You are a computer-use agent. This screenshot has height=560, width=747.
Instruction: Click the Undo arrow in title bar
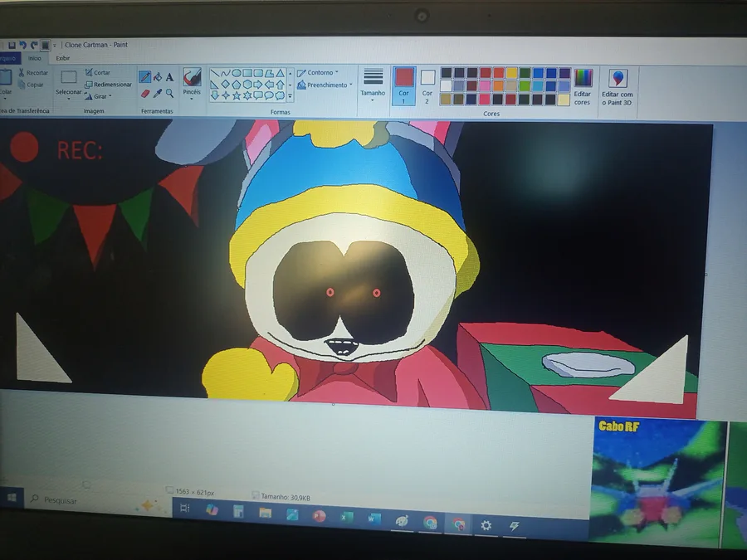pos(23,46)
